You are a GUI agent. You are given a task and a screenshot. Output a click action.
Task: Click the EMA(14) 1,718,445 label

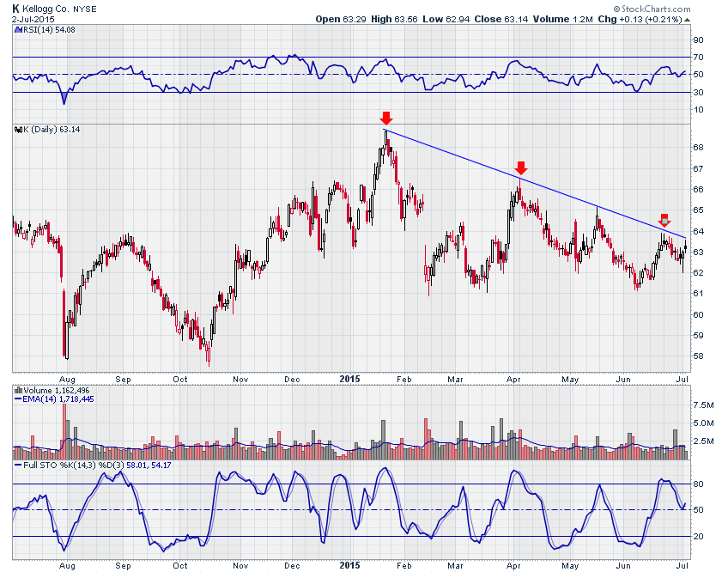pyautogui.click(x=58, y=399)
